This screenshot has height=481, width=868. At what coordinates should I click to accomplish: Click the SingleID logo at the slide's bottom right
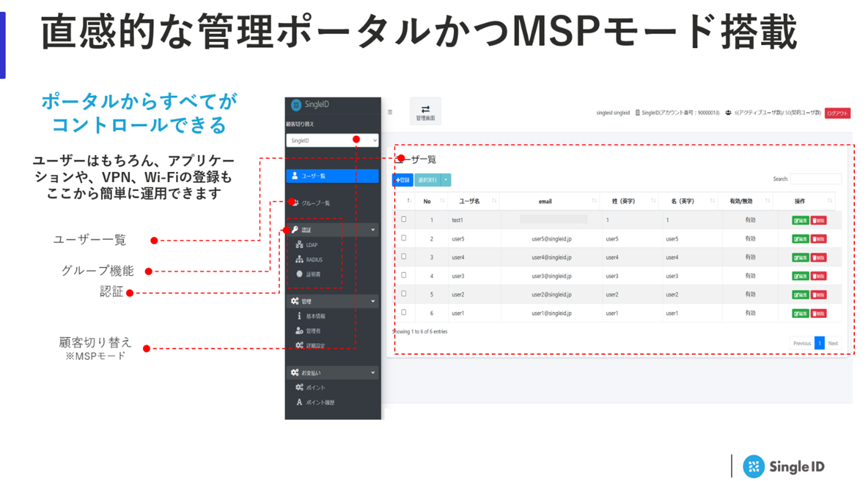[783, 466]
